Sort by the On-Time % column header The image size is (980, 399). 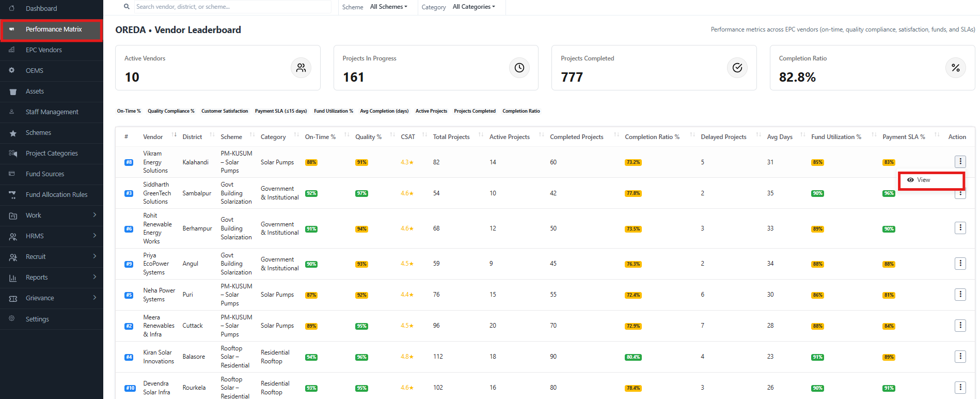pos(320,137)
